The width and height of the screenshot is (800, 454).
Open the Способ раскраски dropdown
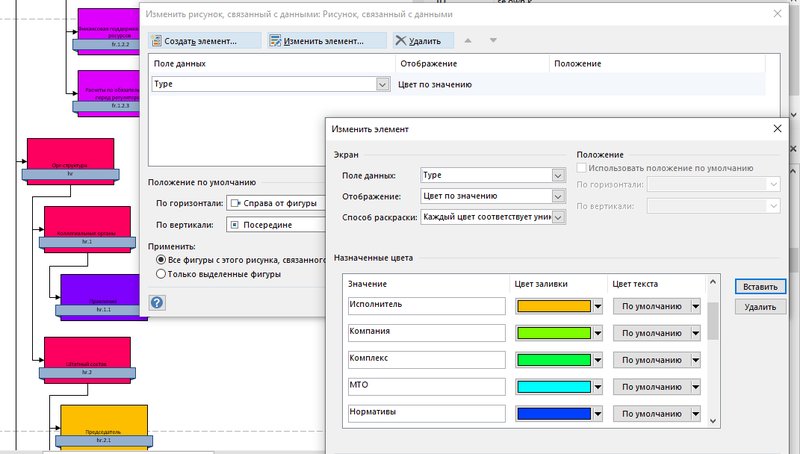558,217
